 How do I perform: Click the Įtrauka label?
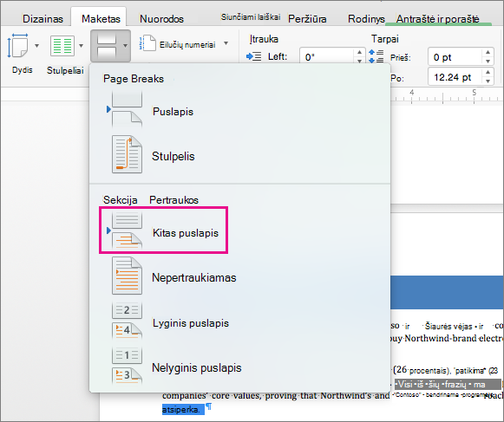coord(264,39)
